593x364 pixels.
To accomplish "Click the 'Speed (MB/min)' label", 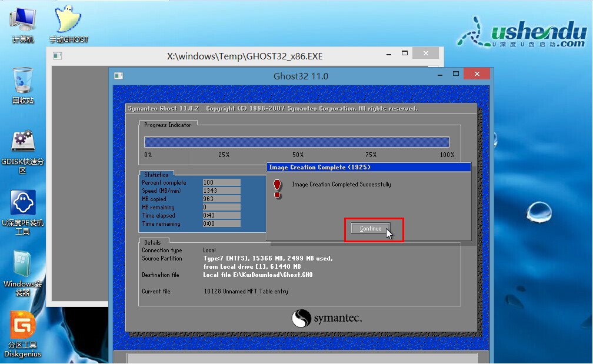I will click(161, 191).
